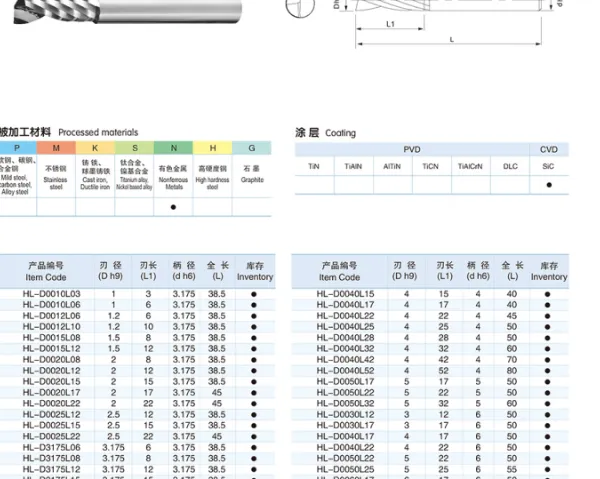Click the overall length 70 in the HL-D0040L42 row
The image size is (600, 479).
512,360
